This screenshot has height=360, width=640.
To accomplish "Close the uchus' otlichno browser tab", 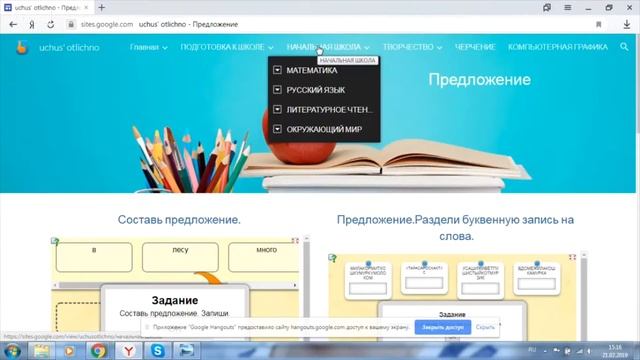I will 86,7.
